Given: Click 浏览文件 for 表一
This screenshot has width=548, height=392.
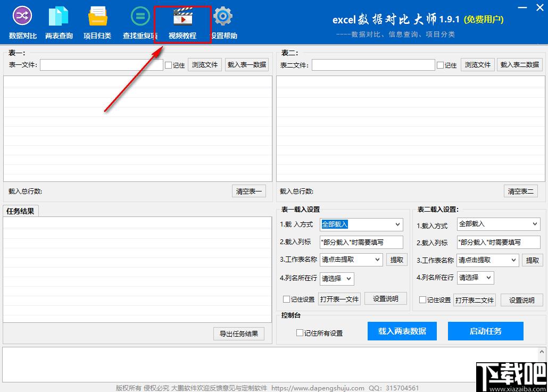Looking at the screenshot, I should coord(205,65).
